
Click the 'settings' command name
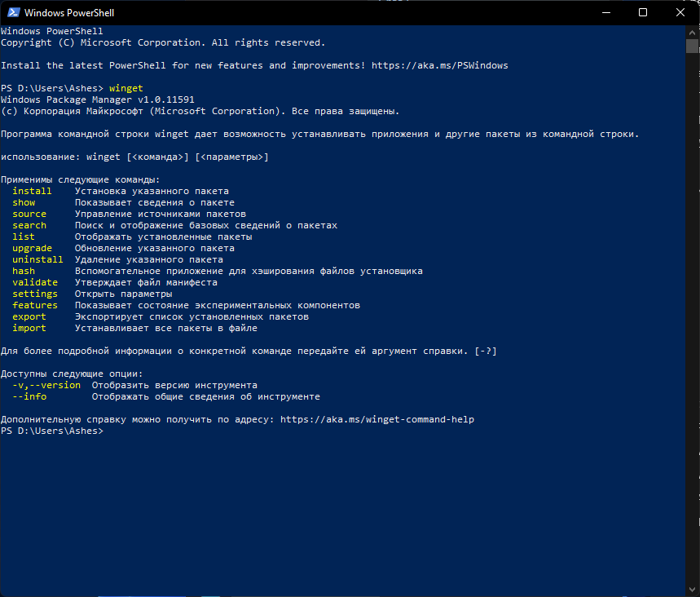click(x=35, y=294)
